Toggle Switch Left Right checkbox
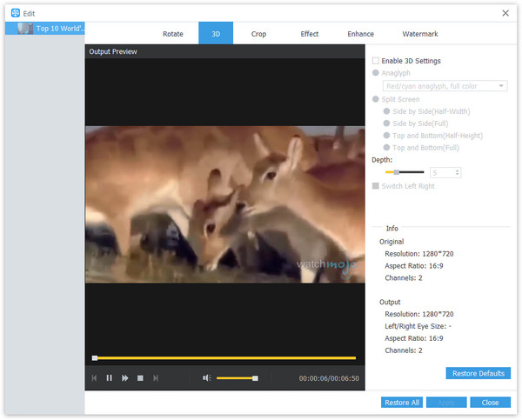Viewport: 522px width, 420px height. 376,186
